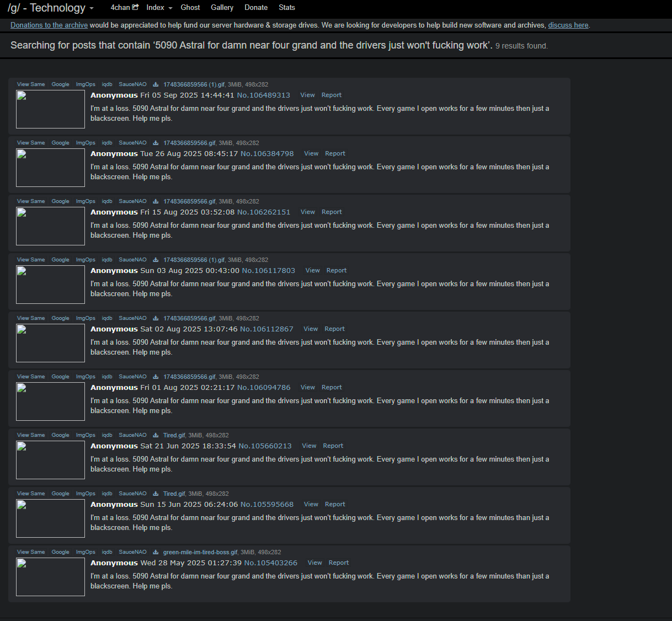
Task: Click download icon for No.105660213 post image
Action: [156, 435]
